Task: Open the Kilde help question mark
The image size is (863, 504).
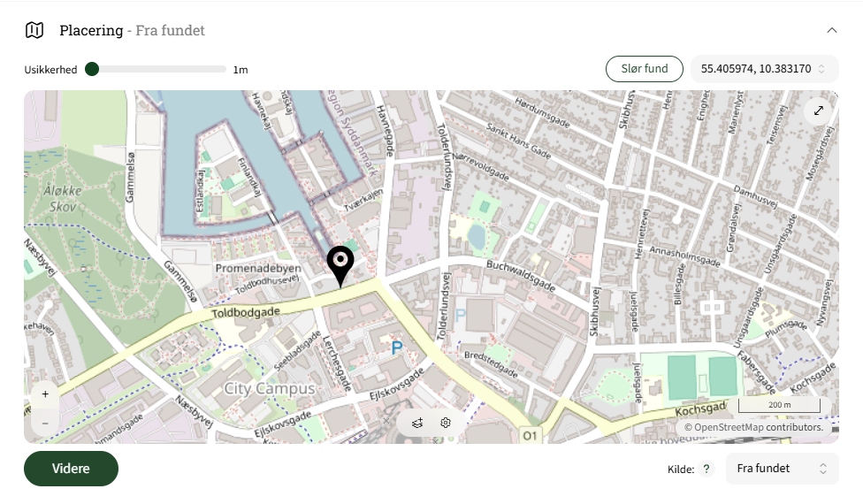Action: 706,469
